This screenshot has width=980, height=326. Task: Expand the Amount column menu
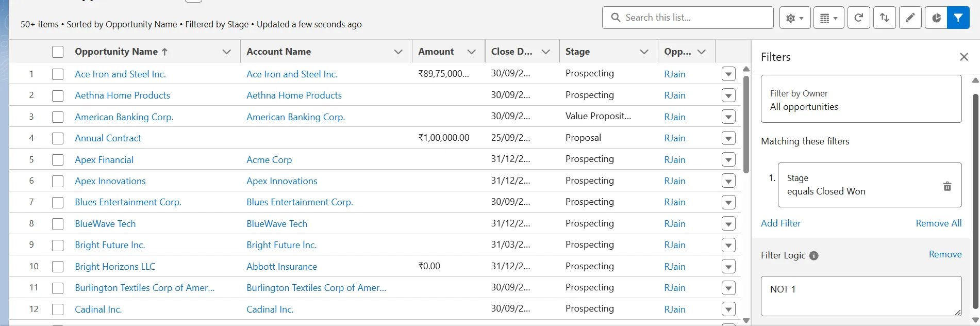(x=471, y=52)
